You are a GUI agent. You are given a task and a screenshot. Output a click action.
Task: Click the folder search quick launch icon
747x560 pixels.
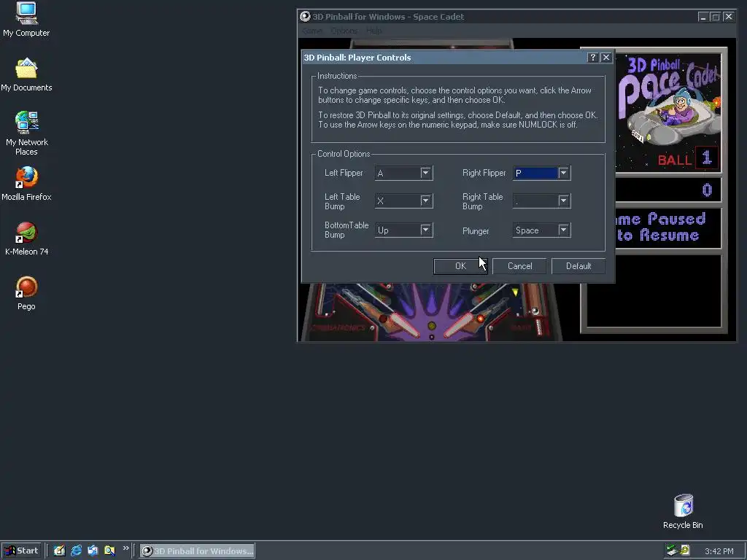tap(109, 551)
